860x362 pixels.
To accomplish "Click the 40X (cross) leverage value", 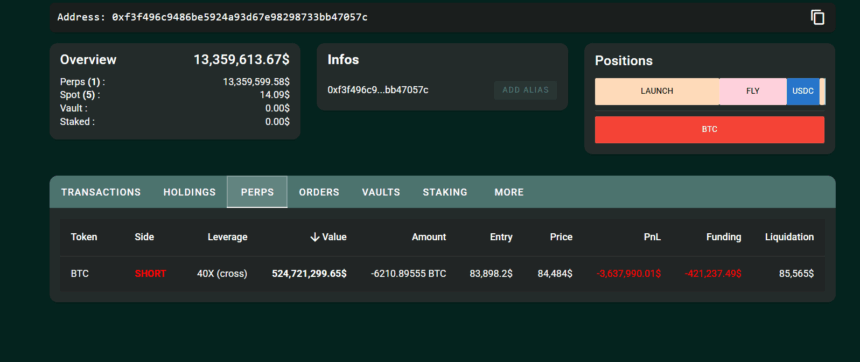I will point(222,273).
